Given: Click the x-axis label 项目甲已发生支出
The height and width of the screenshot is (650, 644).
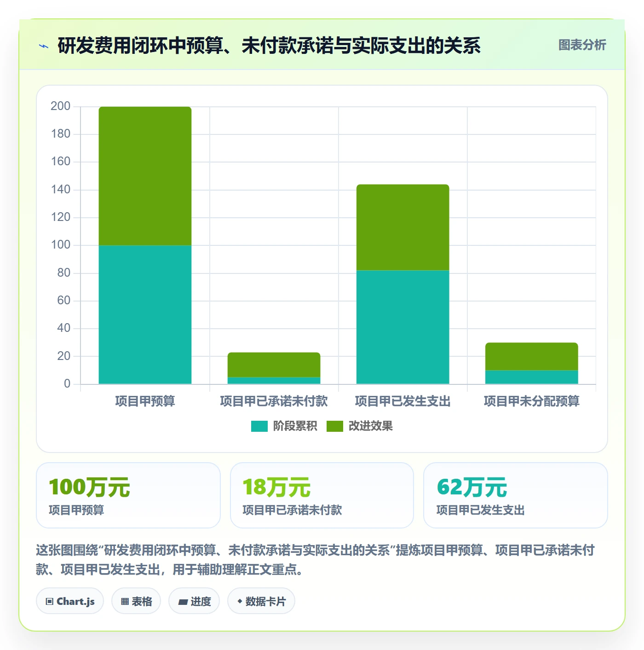Looking at the screenshot, I should click(402, 401).
